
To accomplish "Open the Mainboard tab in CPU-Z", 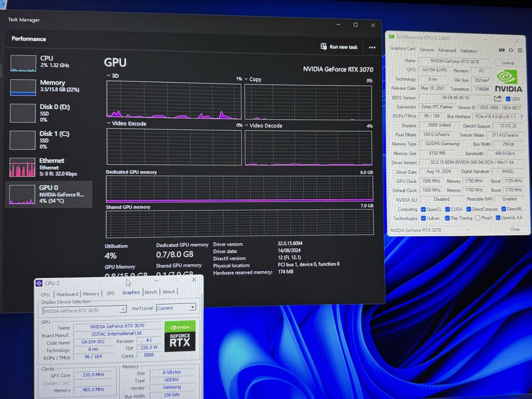I will pyautogui.click(x=67, y=294).
